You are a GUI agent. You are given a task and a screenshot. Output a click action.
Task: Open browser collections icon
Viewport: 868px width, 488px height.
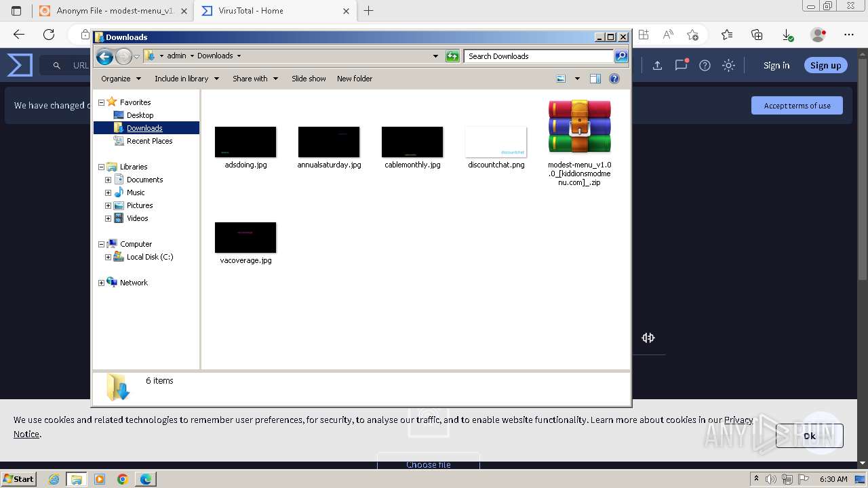757,35
